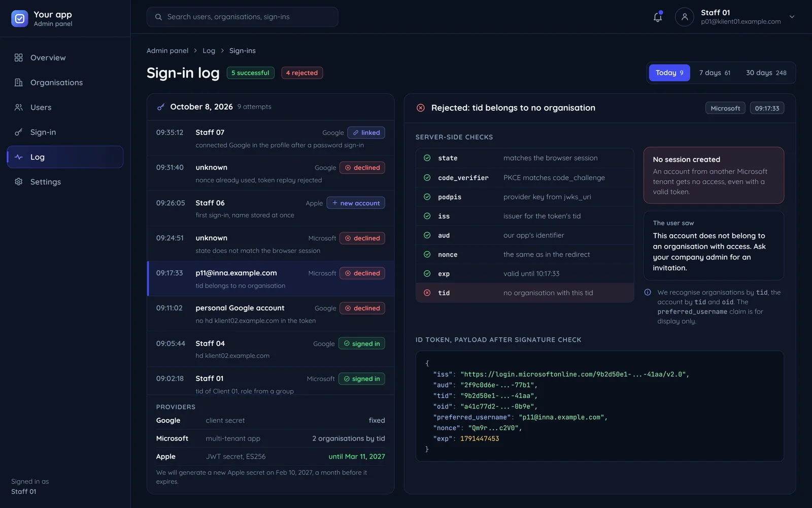Click the key icon beside October 8, 2026
Viewport: 812px width, 508px height.
pos(161,107)
